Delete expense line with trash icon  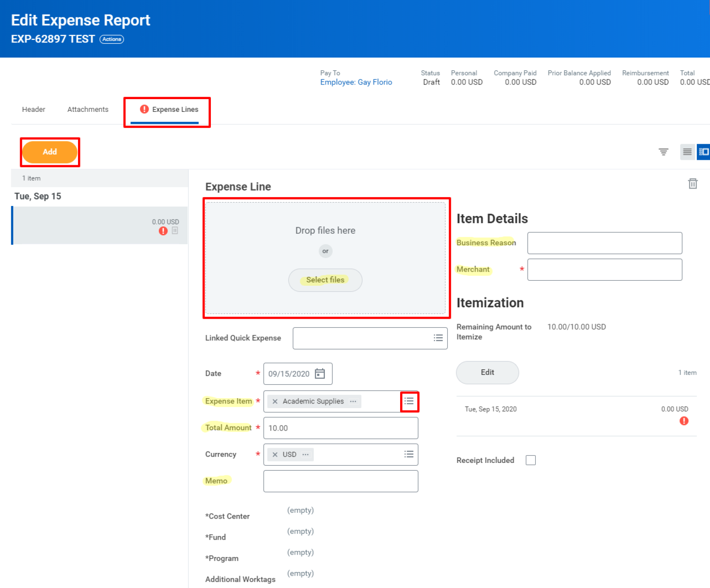click(x=693, y=184)
